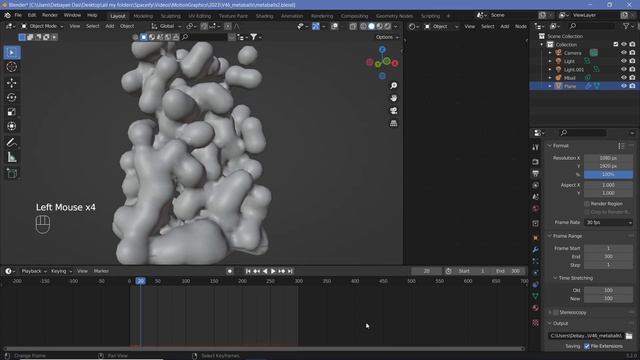The image size is (640, 360).
Task: Switch to the Shading workspace tab
Action: pos(264,16)
